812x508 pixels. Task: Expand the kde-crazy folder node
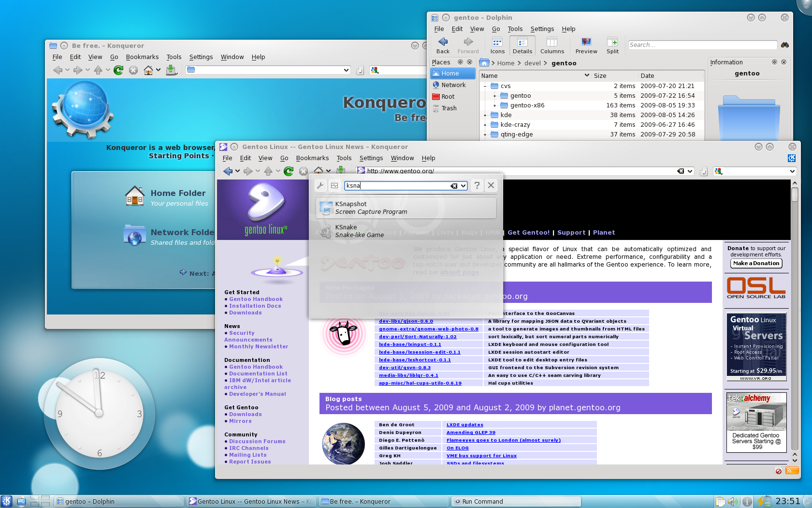pos(485,125)
